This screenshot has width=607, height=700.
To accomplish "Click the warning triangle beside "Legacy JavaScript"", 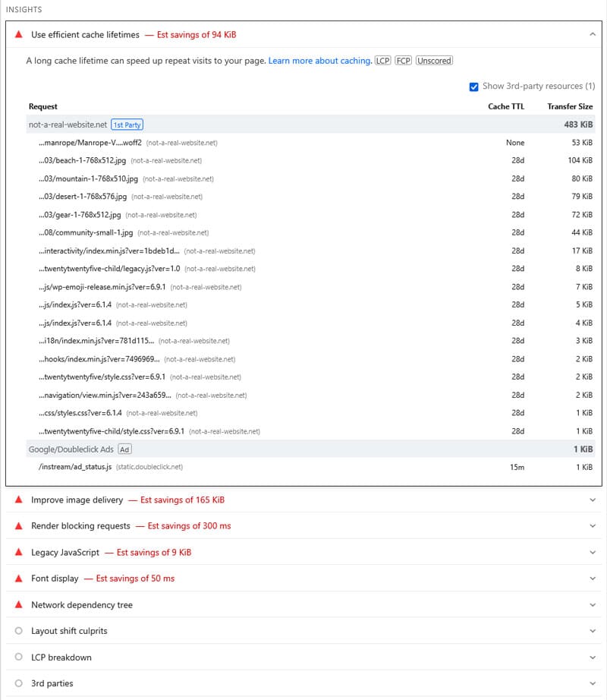I will [17, 552].
